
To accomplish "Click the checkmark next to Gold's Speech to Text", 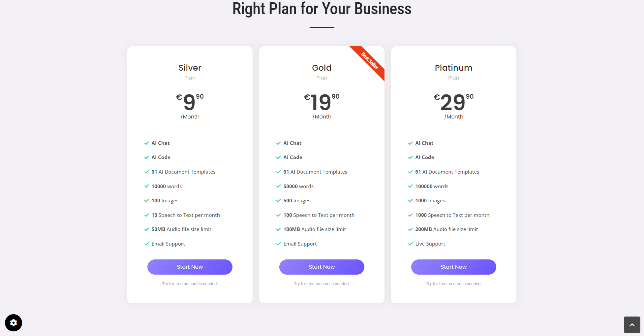I will click(x=278, y=215).
